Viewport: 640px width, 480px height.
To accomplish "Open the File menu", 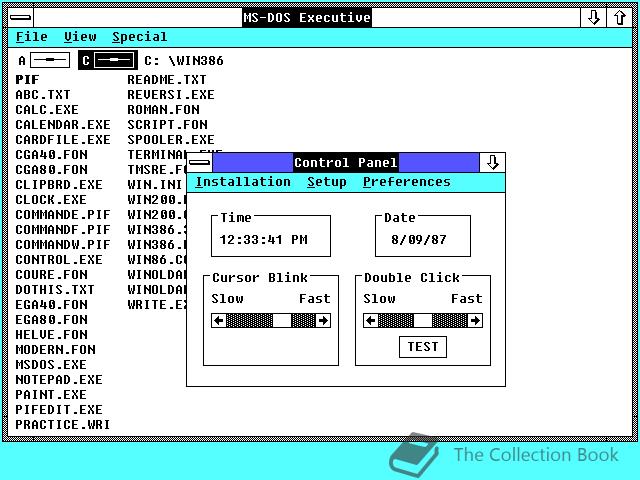I will [x=32, y=37].
